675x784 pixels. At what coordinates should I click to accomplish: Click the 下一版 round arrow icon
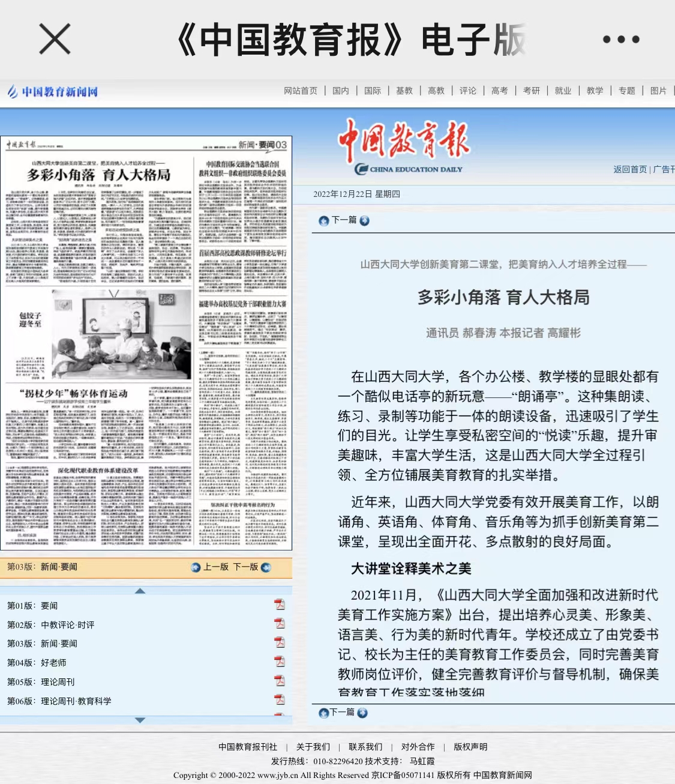point(266,567)
